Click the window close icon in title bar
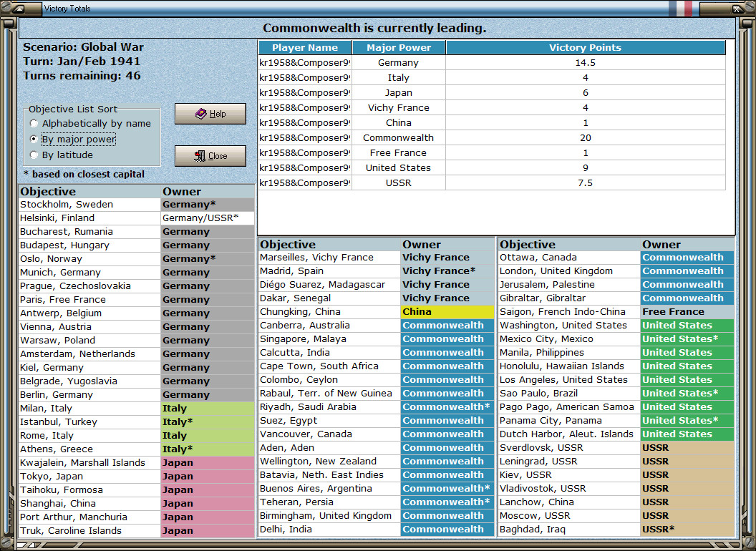This screenshot has width=756, height=551. (737, 8)
